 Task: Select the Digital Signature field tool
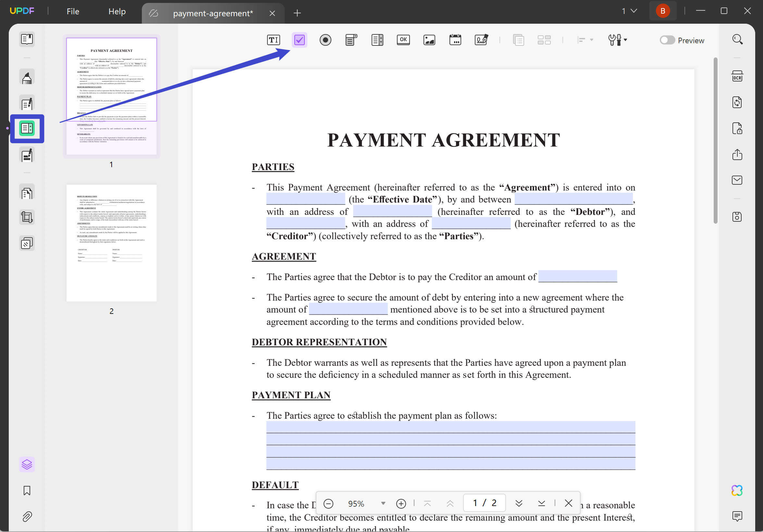pyautogui.click(x=481, y=40)
